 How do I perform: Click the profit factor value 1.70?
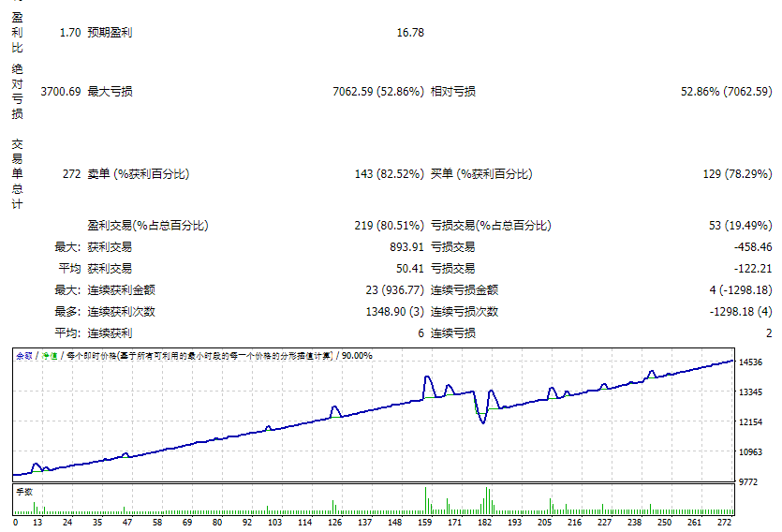[x=70, y=33]
